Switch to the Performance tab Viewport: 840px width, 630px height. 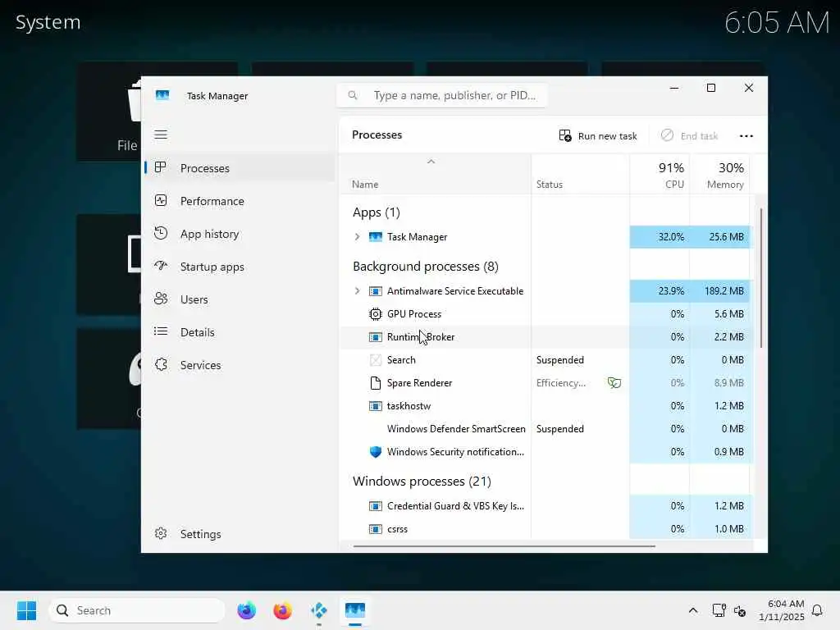[240, 201]
